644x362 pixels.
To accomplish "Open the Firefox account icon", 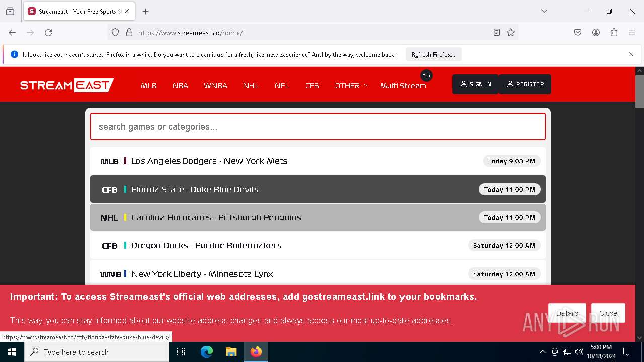I will [596, 33].
